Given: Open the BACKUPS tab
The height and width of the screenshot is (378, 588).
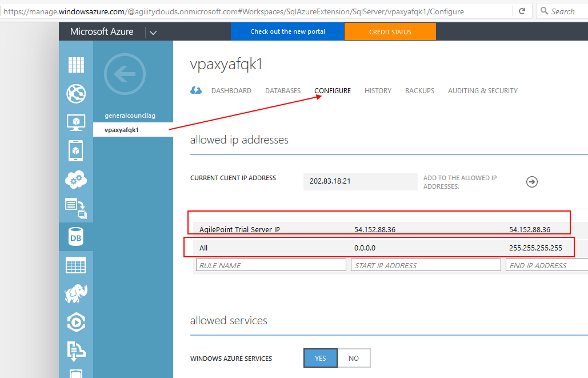Looking at the screenshot, I should pos(419,90).
